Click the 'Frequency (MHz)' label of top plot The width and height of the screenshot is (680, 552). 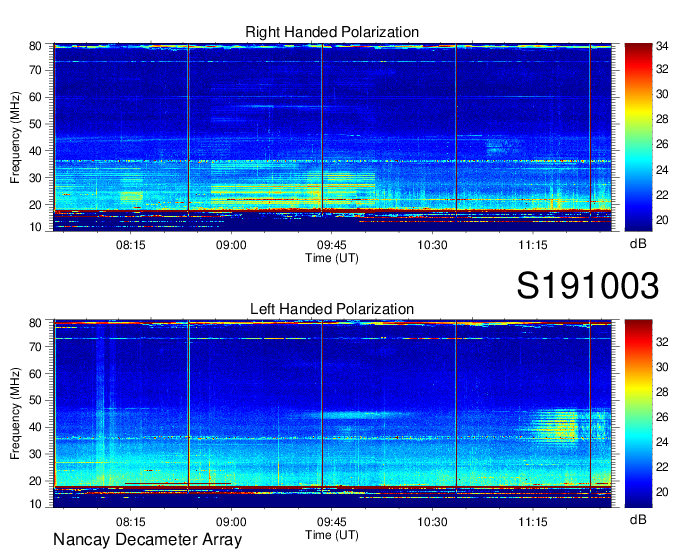click(x=15, y=137)
